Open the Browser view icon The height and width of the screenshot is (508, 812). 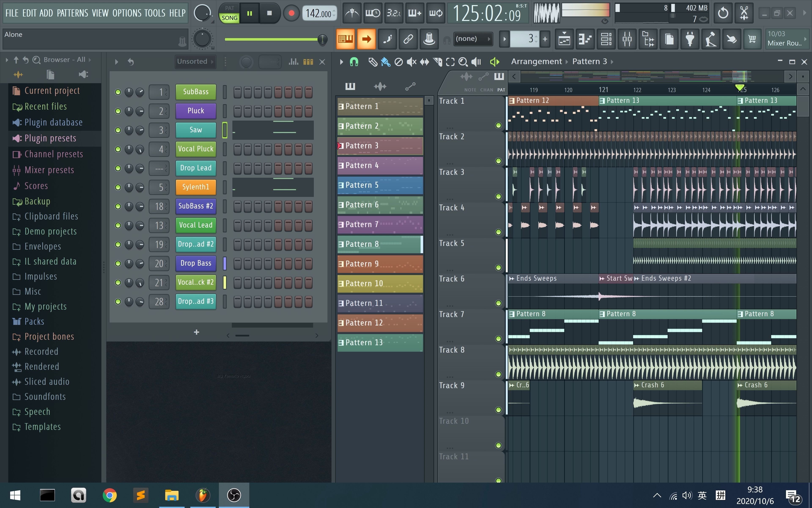(x=648, y=39)
